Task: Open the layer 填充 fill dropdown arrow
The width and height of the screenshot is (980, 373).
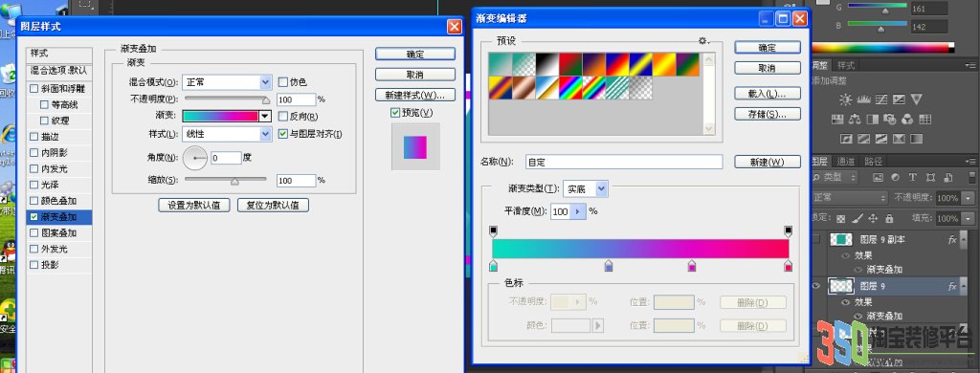Action: coord(969,219)
